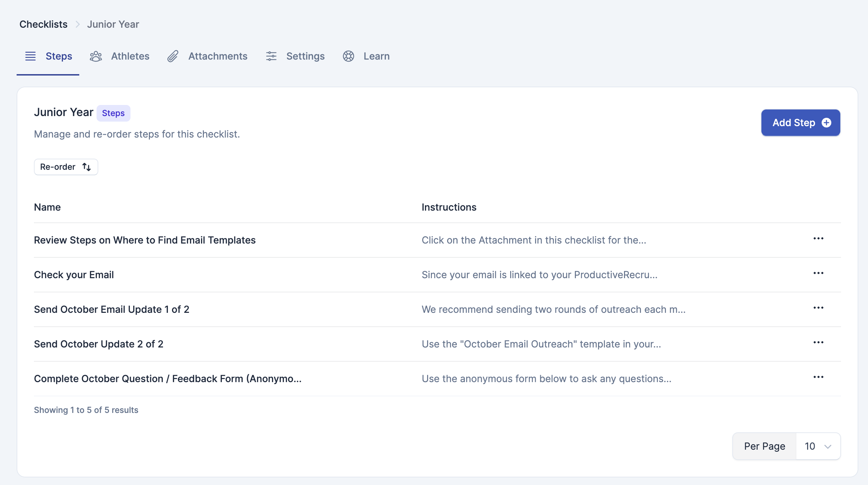868x485 pixels.
Task: Click the Athletes people icon
Action: click(x=96, y=56)
